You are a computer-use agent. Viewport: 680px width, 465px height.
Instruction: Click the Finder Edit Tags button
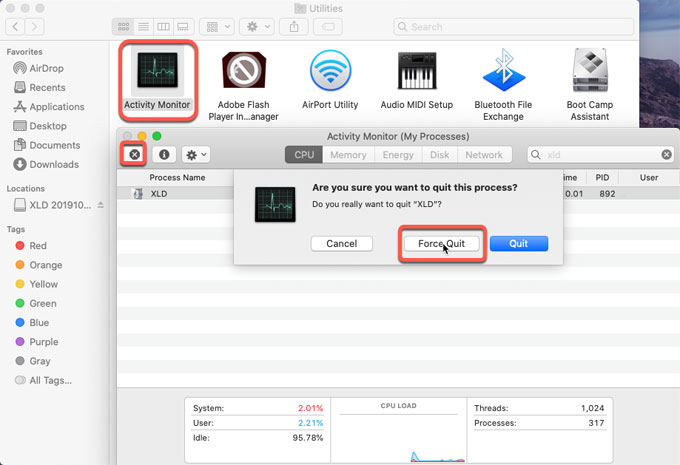pos(328,27)
